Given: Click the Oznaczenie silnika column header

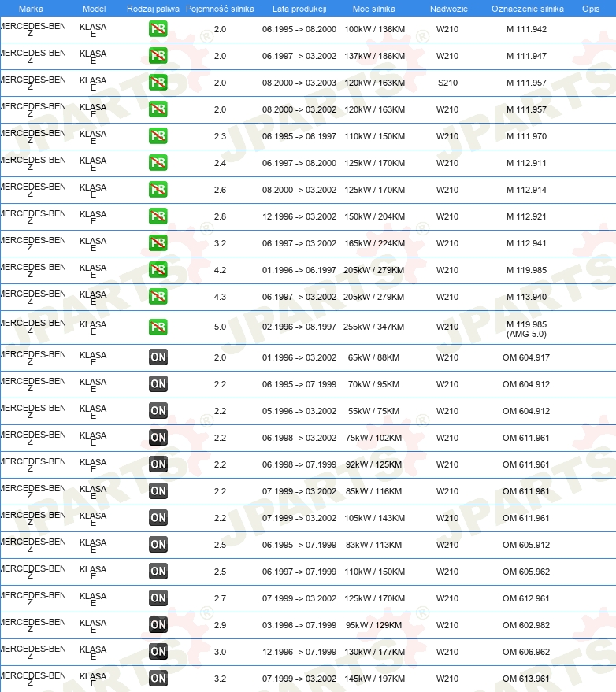Looking at the screenshot, I should [527, 9].
